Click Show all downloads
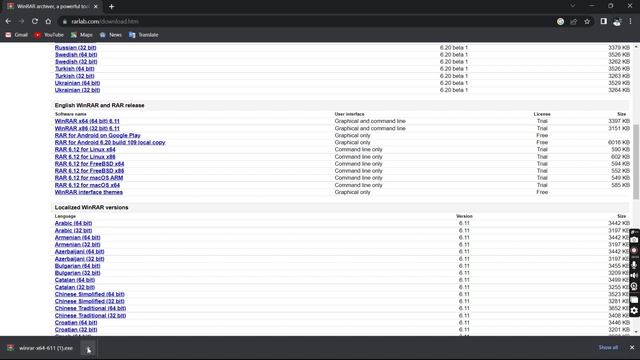 (608, 347)
